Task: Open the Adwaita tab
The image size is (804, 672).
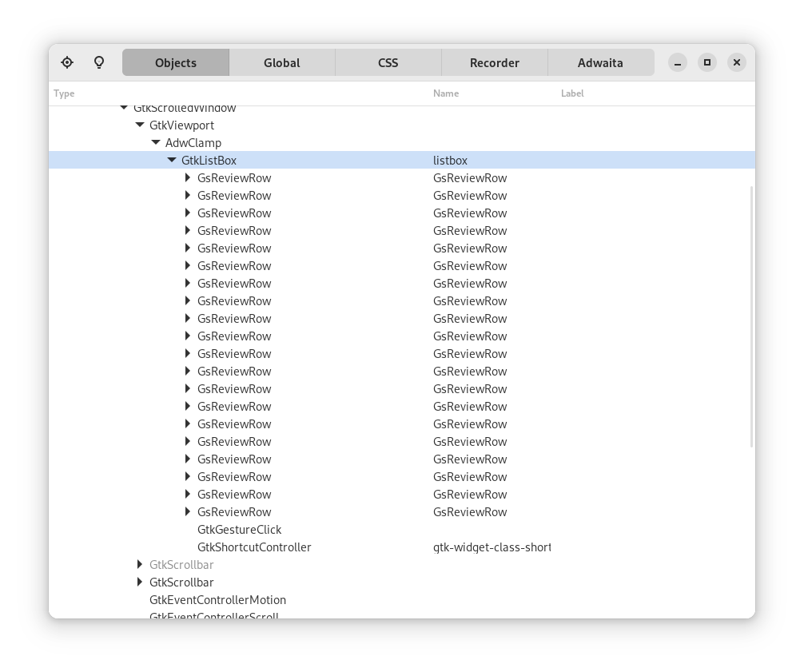Action: coord(600,62)
